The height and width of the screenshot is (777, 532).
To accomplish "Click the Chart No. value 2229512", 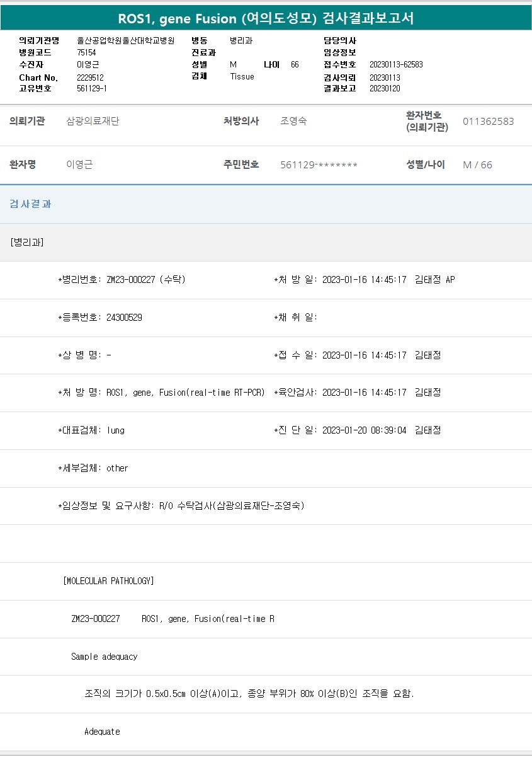I will (x=90, y=78).
